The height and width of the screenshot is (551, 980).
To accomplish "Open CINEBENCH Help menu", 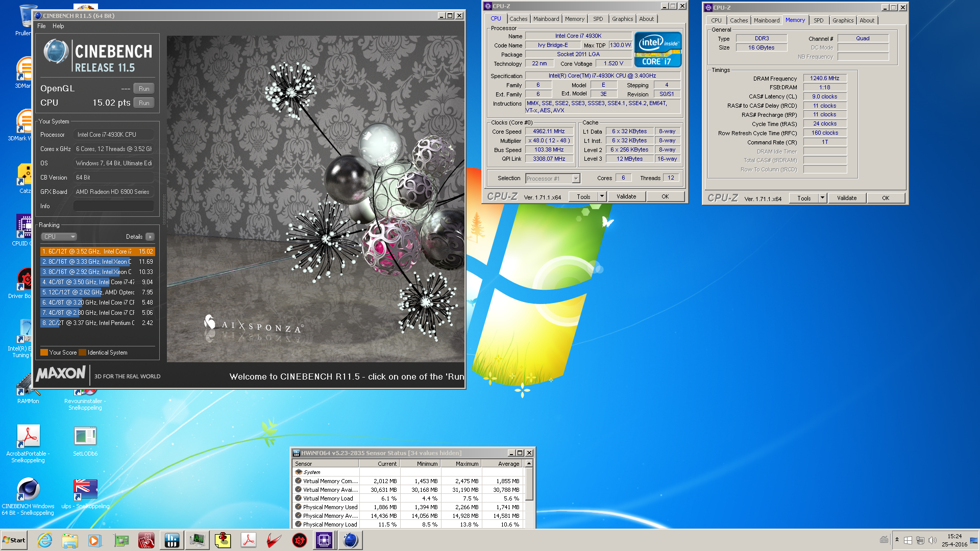I will point(58,26).
